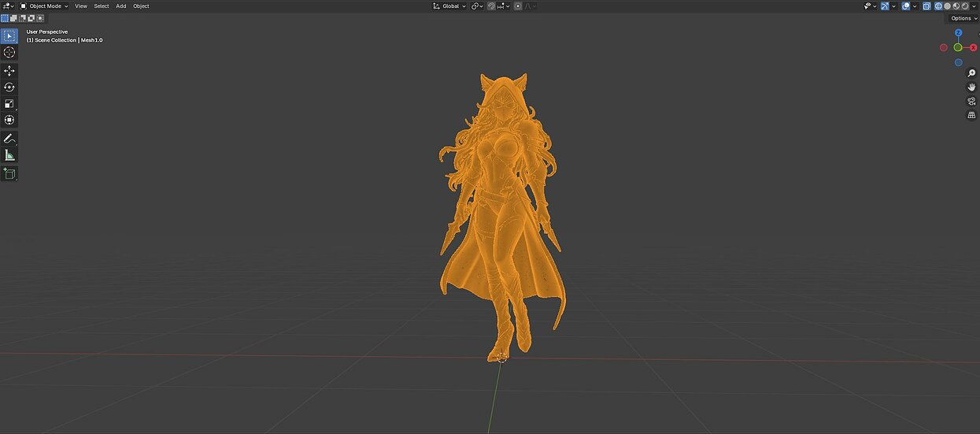The image size is (980, 434).
Task: Select the Measure tool
Action: pos(9,155)
